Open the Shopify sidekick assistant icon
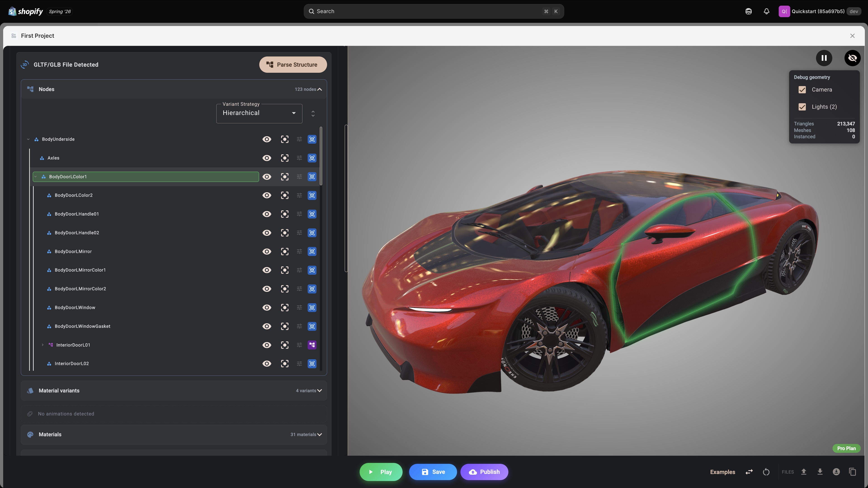 [748, 12]
